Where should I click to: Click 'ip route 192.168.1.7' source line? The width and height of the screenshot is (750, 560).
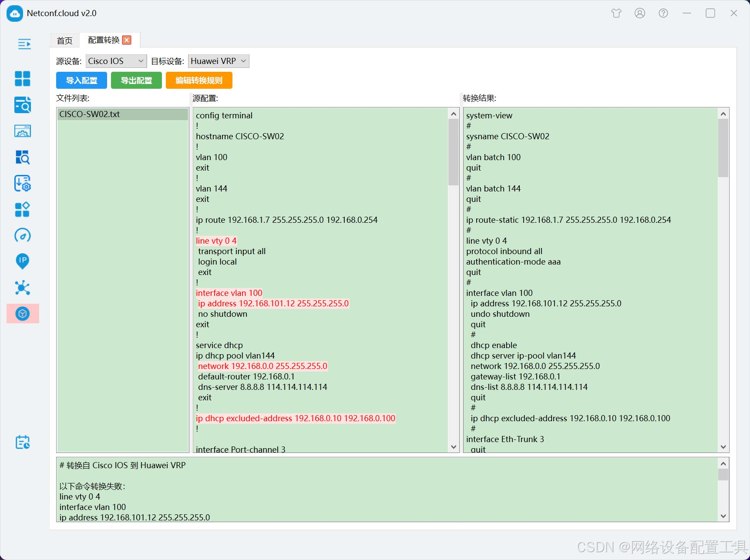coord(287,220)
